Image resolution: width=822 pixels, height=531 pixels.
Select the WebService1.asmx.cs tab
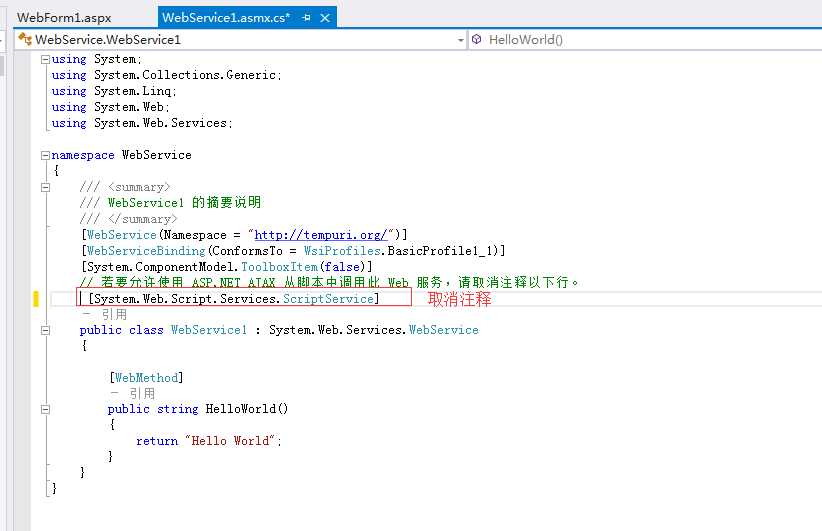click(x=226, y=17)
